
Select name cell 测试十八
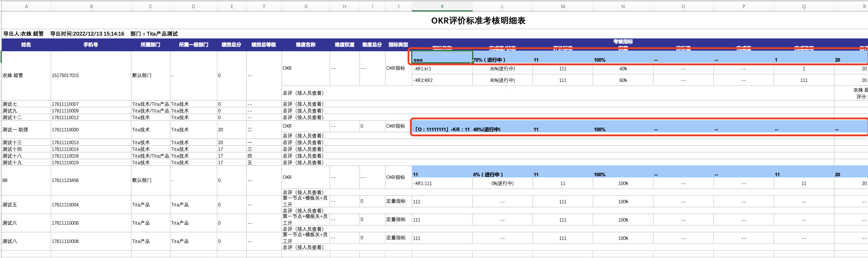coord(26,156)
